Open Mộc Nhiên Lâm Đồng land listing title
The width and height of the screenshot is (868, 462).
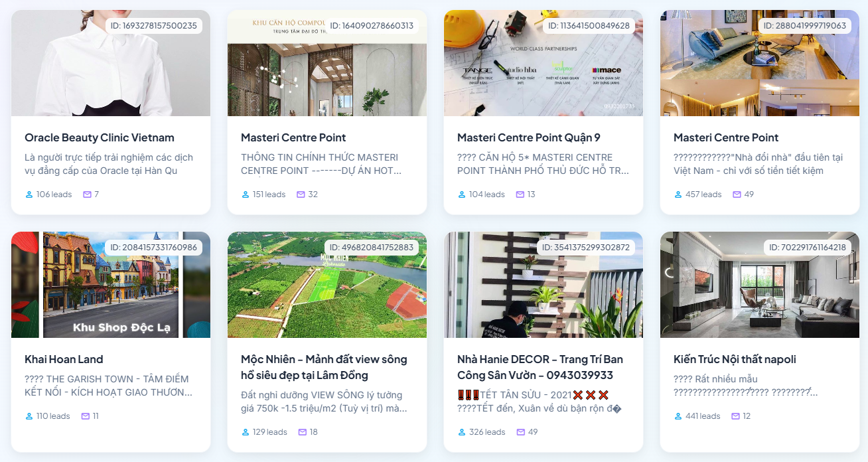click(324, 367)
